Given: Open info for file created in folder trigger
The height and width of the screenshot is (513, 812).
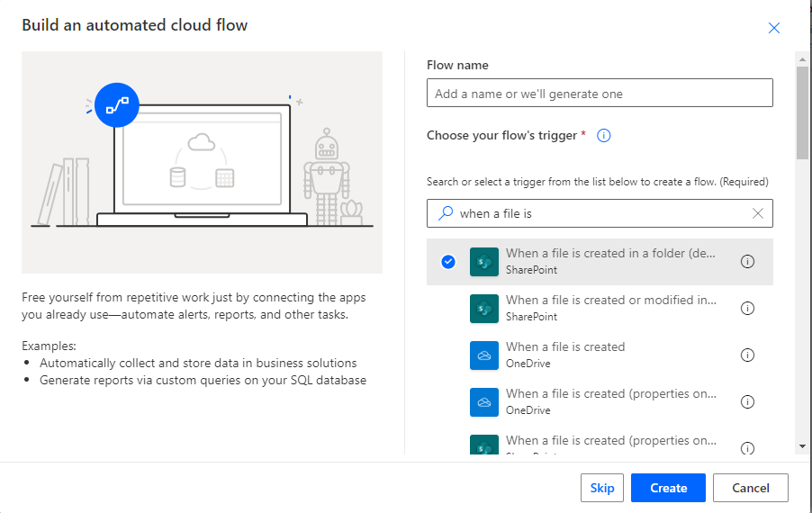Looking at the screenshot, I should [747, 262].
